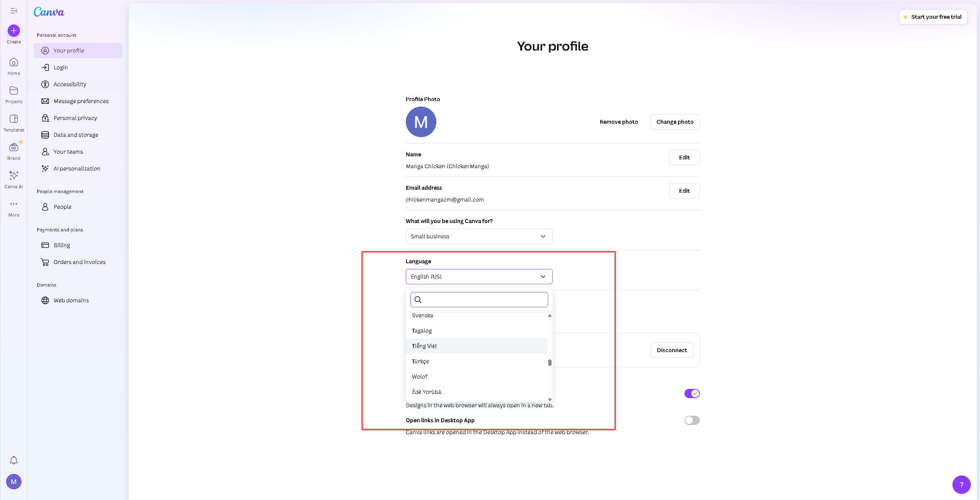Open Accessibility settings page
Screen dimensions: 980x500
pyautogui.click(x=70, y=84)
